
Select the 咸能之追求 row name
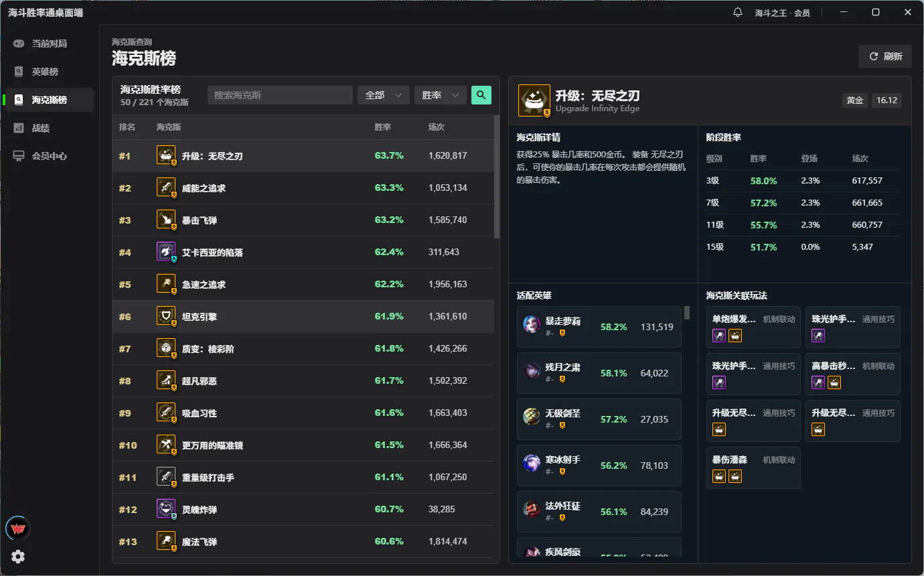click(204, 188)
